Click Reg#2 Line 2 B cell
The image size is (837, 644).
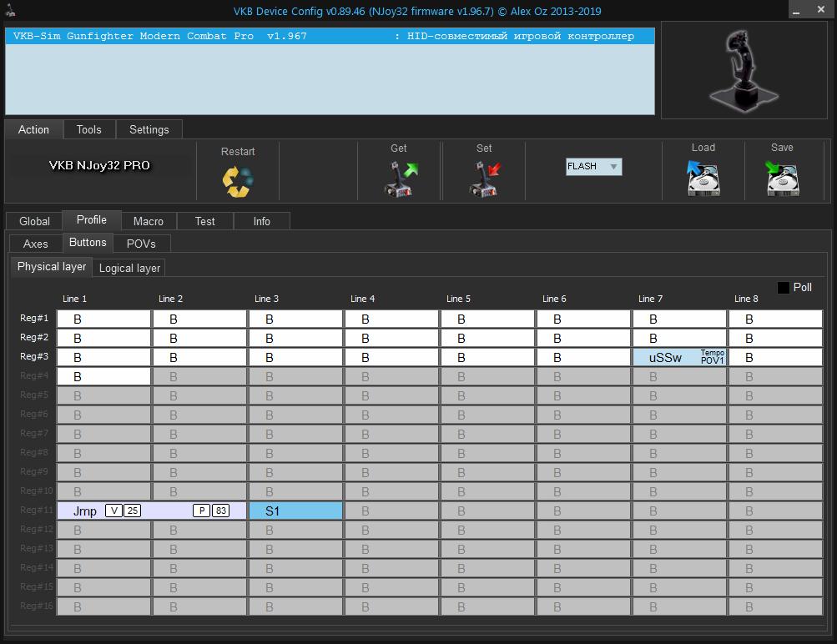[199, 339]
